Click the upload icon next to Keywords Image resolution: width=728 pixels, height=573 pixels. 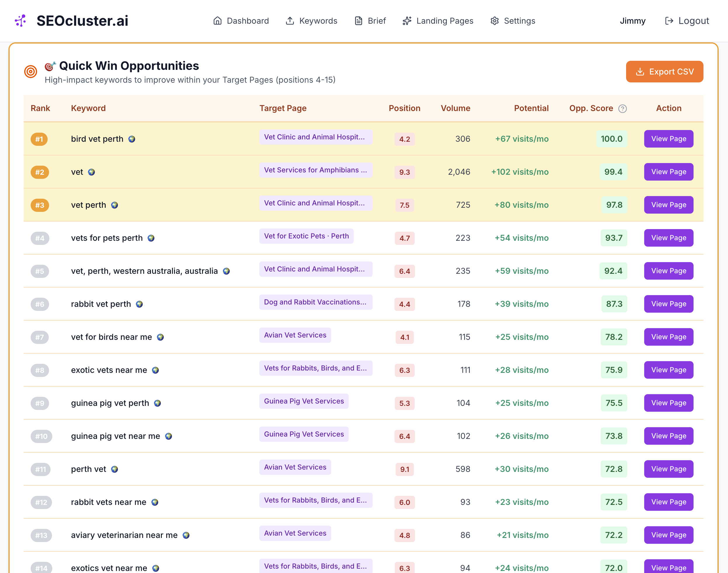point(290,21)
